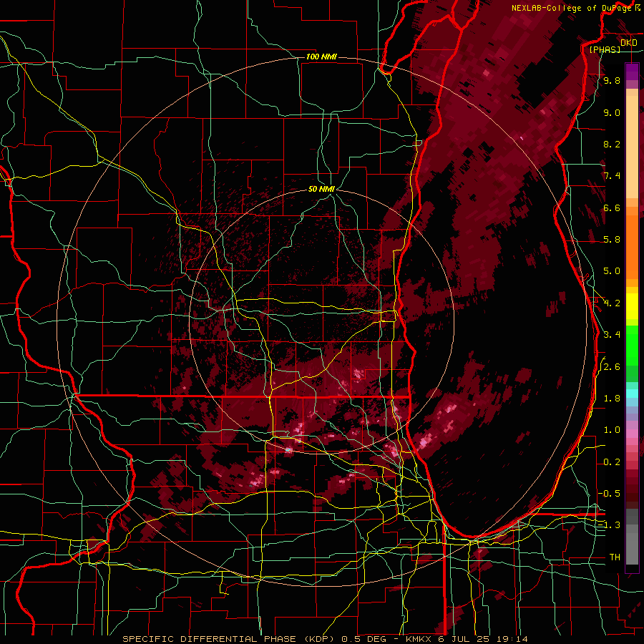
Task: Pick the gray segment of the color scale
Action: [x=632, y=538]
